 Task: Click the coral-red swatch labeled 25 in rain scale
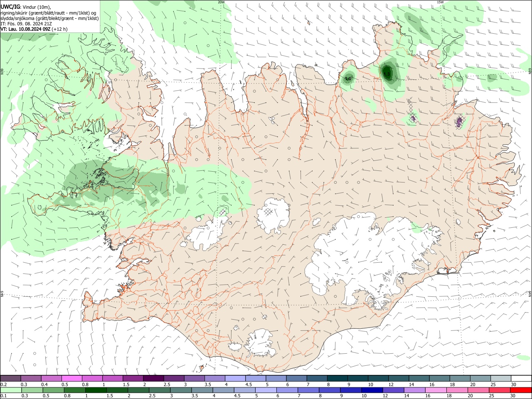[x=499, y=390]
